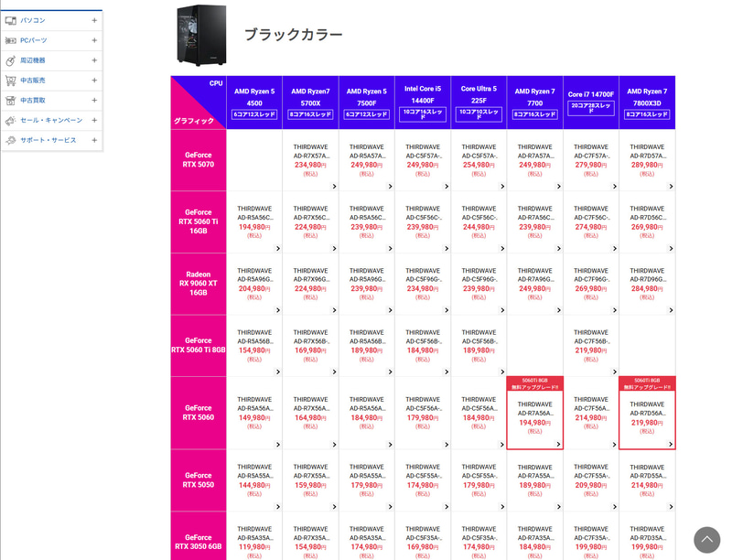Click the scroll-to-top round arrow button

[x=706, y=540]
